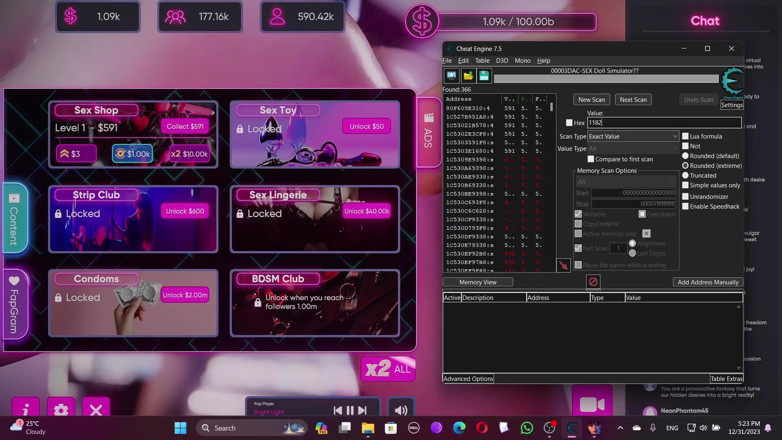
Task: Click the Sex Shop $1.00k manager button
Action: coord(132,154)
